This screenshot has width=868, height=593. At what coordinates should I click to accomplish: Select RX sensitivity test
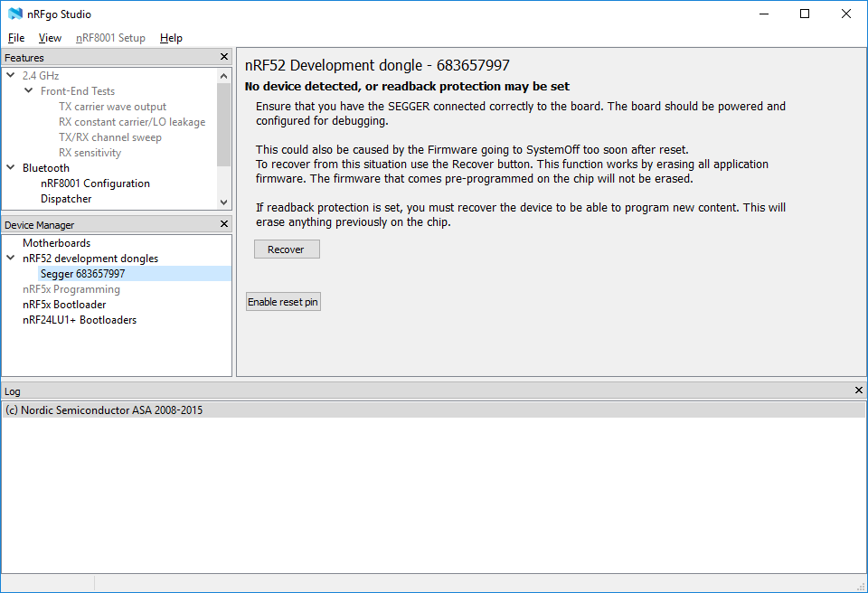(x=90, y=153)
